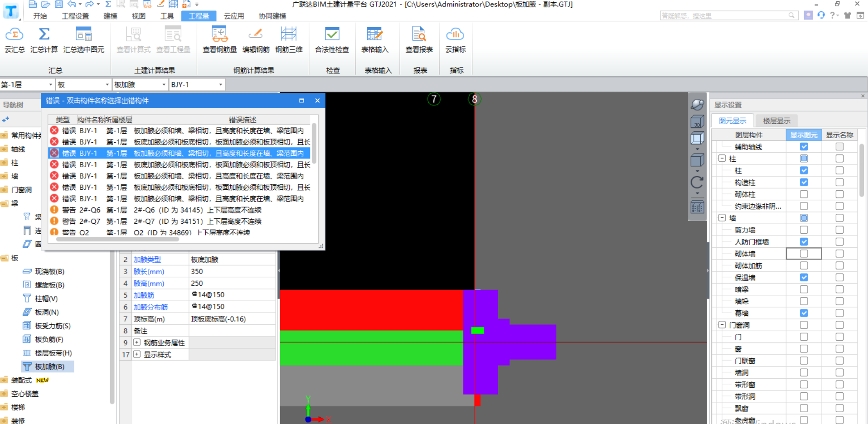This screenshot has width=868, height=424.
Task: Click help question mark icon
Action: [x=832, y=15]
